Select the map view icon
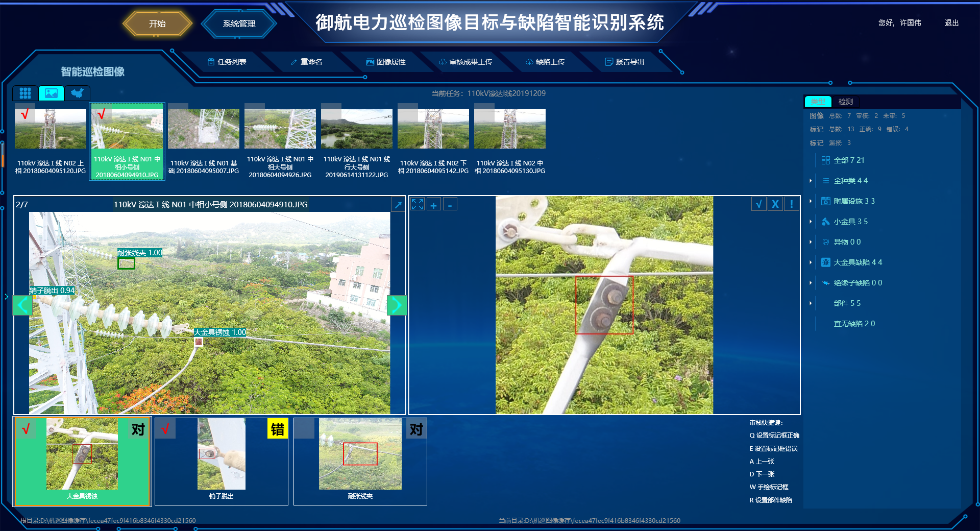The height and width of the screenshot is (531, 980). point(77,93)
